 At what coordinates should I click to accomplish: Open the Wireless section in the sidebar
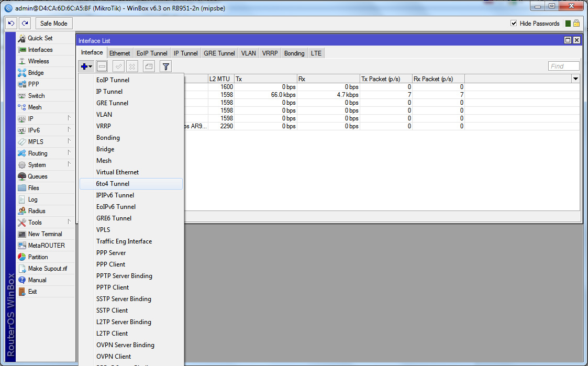point(38,61)
